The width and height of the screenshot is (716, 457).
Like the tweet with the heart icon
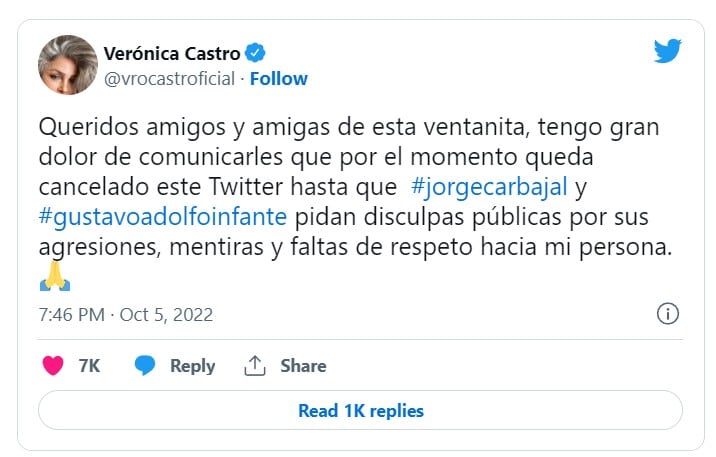coord(53,366)
